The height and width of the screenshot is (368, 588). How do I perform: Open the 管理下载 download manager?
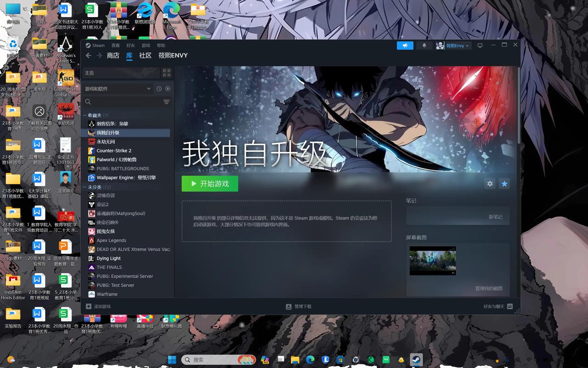pyautogui.click(x=299, y=306)
